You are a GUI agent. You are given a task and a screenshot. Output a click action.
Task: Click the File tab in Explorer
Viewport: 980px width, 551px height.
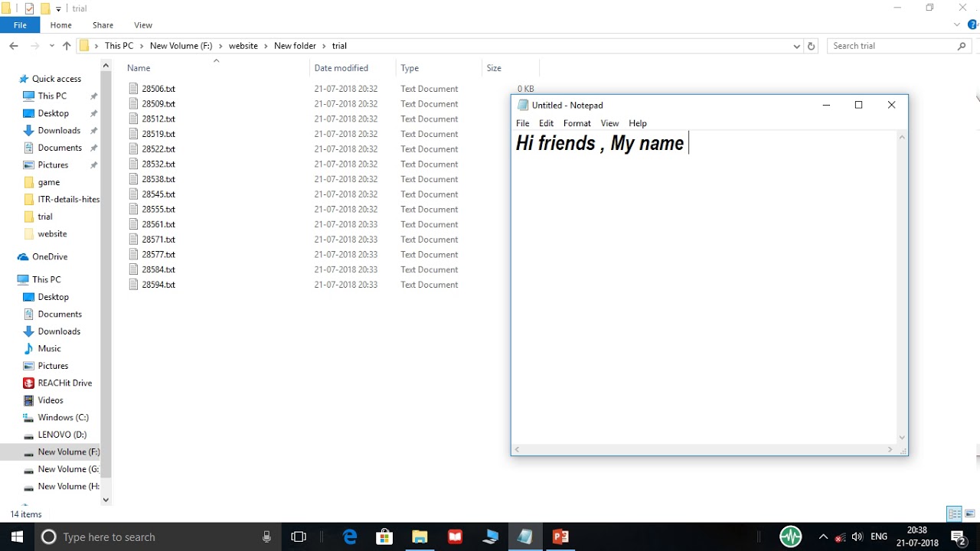20,25
